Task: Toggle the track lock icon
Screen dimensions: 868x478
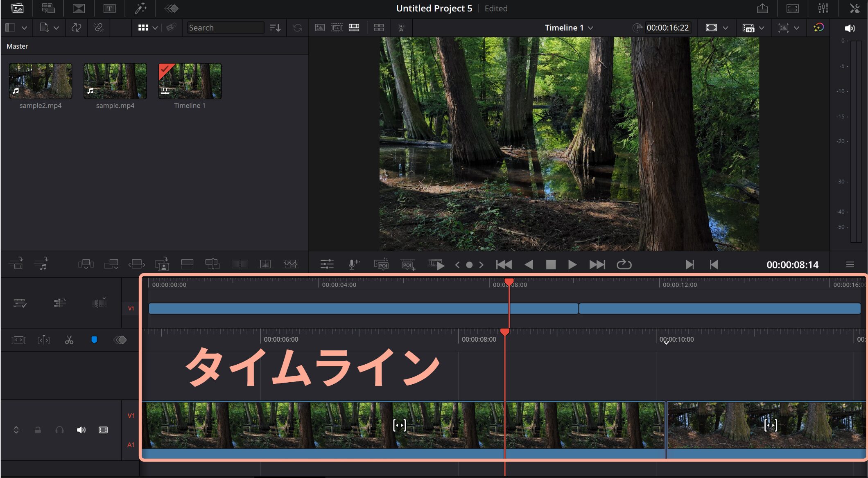Action: [38, 430]
